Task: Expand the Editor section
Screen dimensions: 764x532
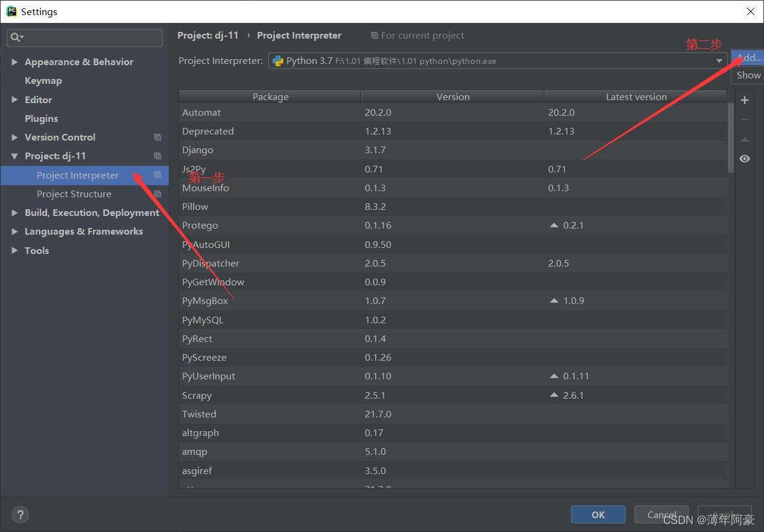Action: (x=14, y=100)
